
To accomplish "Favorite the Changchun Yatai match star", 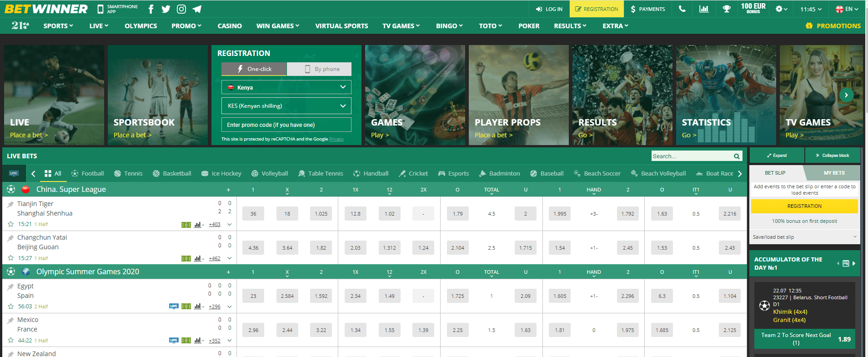I will 10,258.
